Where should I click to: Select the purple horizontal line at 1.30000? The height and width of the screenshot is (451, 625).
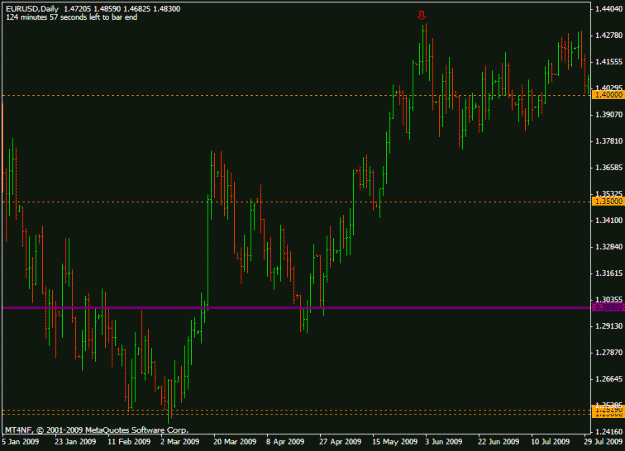(x=296, y=307)
